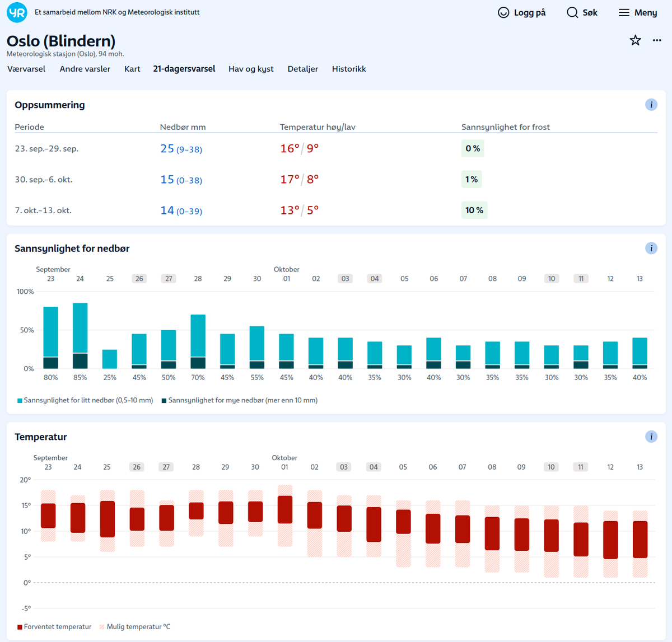The height and width of the screenshot is (642, 672).
Task: Click temperature 16°/9° in summary
Action: [x=300, y=148]
